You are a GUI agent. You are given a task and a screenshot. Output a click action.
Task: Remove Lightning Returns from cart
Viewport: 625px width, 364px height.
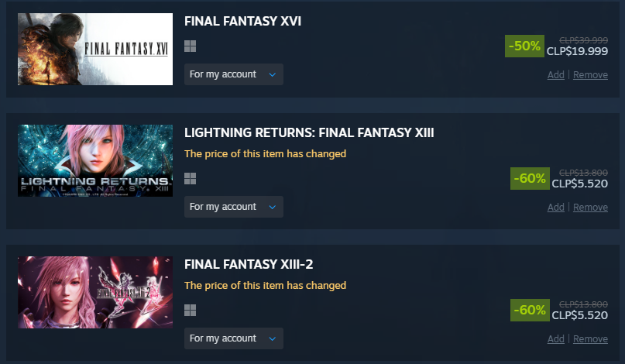(x=590, y=208)
